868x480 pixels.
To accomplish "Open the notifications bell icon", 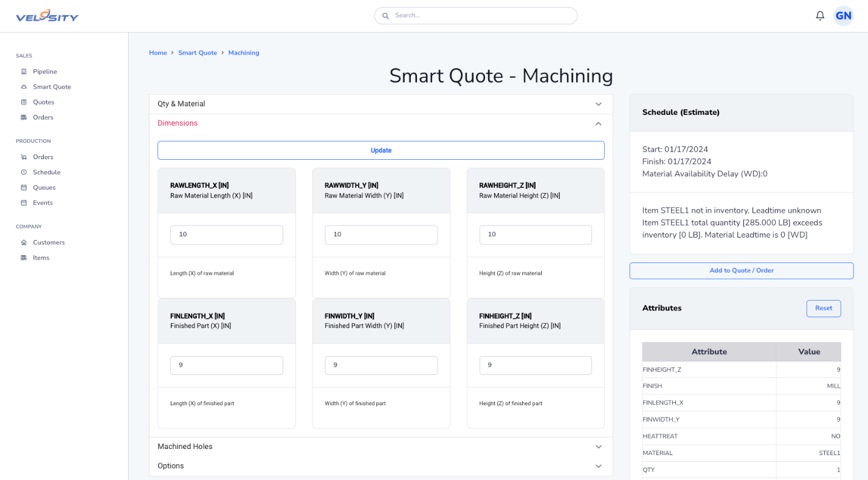I will 820,16.
